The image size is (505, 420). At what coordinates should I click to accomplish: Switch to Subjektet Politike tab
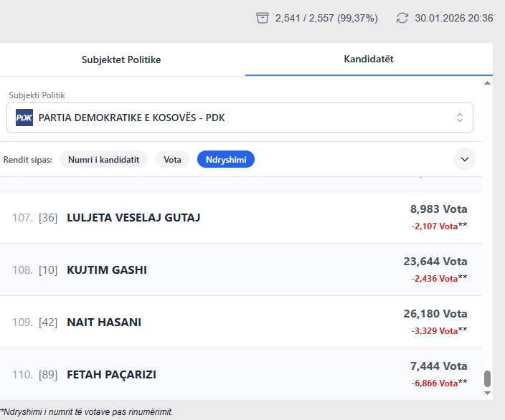click(121, 59)
